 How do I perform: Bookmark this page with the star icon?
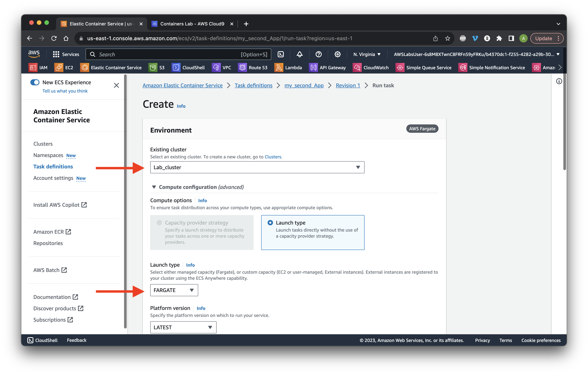point(447,38)
